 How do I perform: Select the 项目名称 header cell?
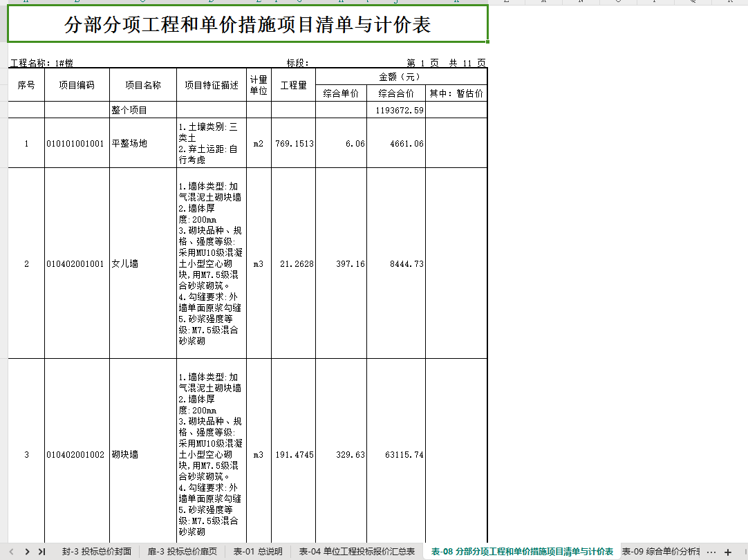tap(143, 85)
